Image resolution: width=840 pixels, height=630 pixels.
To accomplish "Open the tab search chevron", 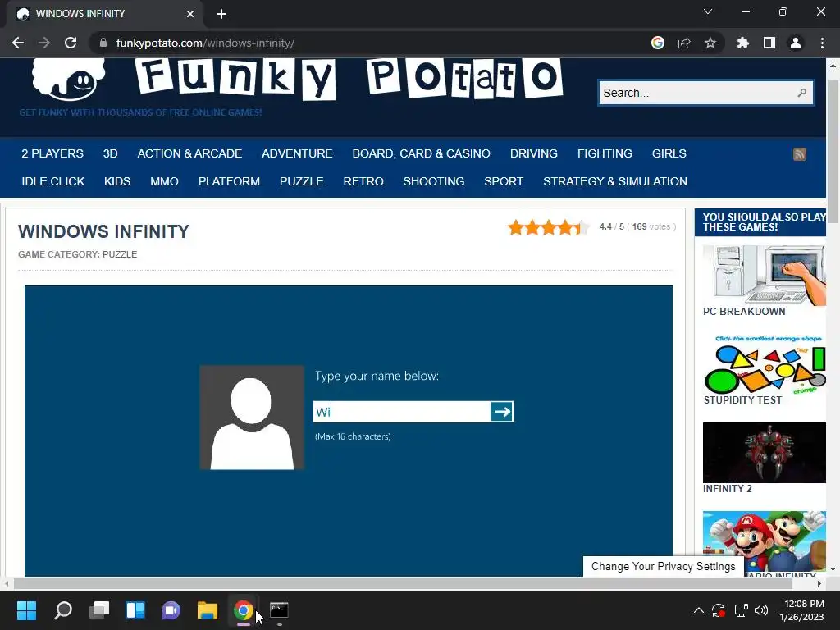I will [x=708, y=11].
